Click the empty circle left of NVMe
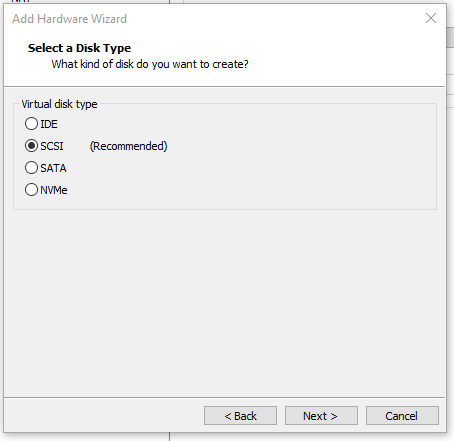Screen dimensions: 454x441 tap(31, 190)
